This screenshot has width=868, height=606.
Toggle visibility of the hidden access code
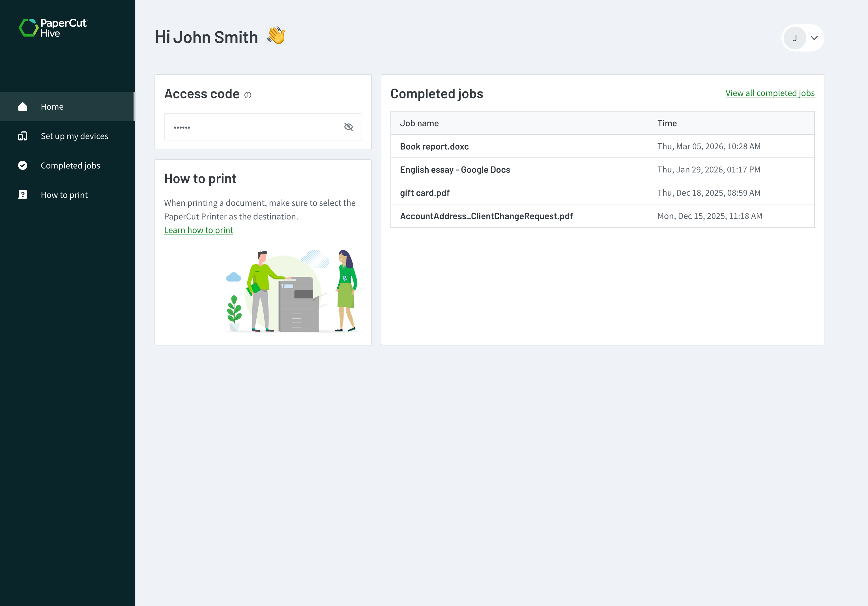349,127
